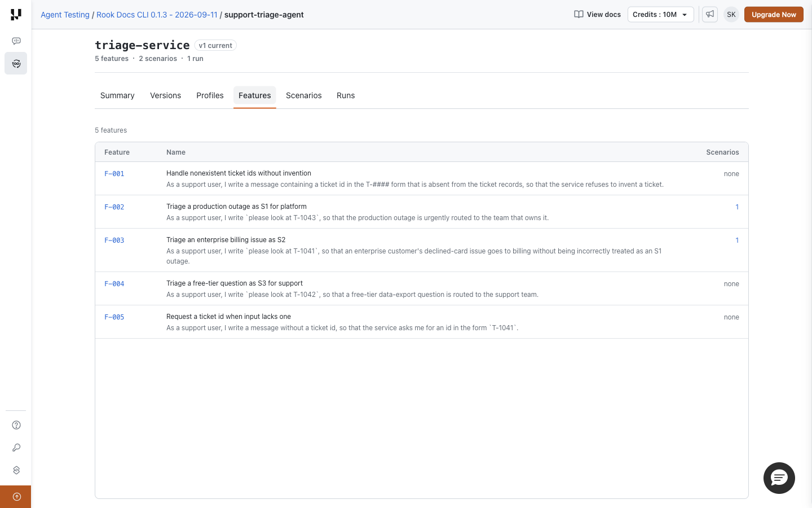Click the Upgrade Now button

(x=774, y=15)
